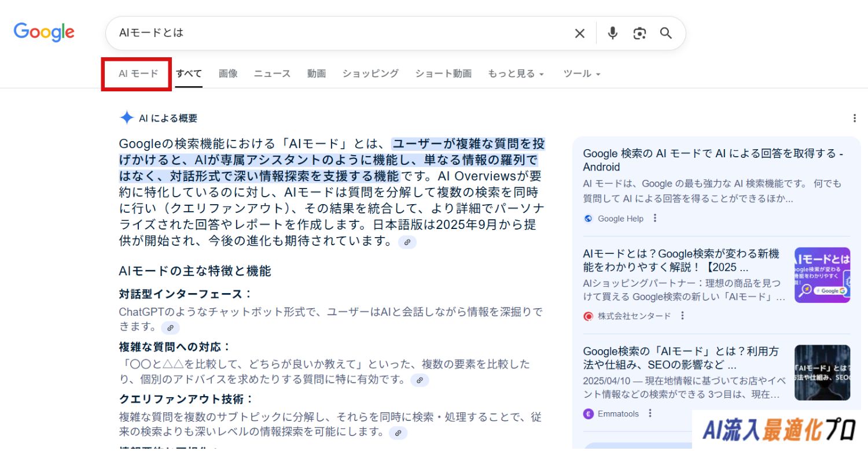The width and height of the screenshot is (868, 451).
Task: Start voice search with microphone icon
Action: click(612, 34)
